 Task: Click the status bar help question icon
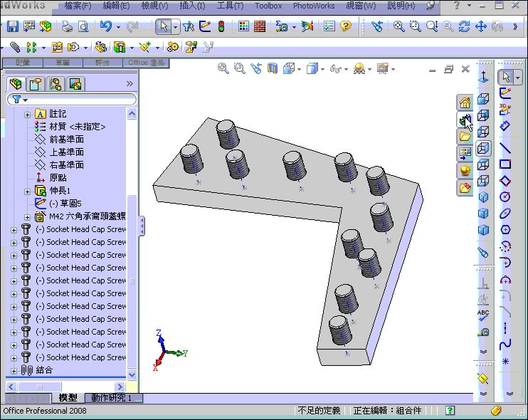click(450, 410)
